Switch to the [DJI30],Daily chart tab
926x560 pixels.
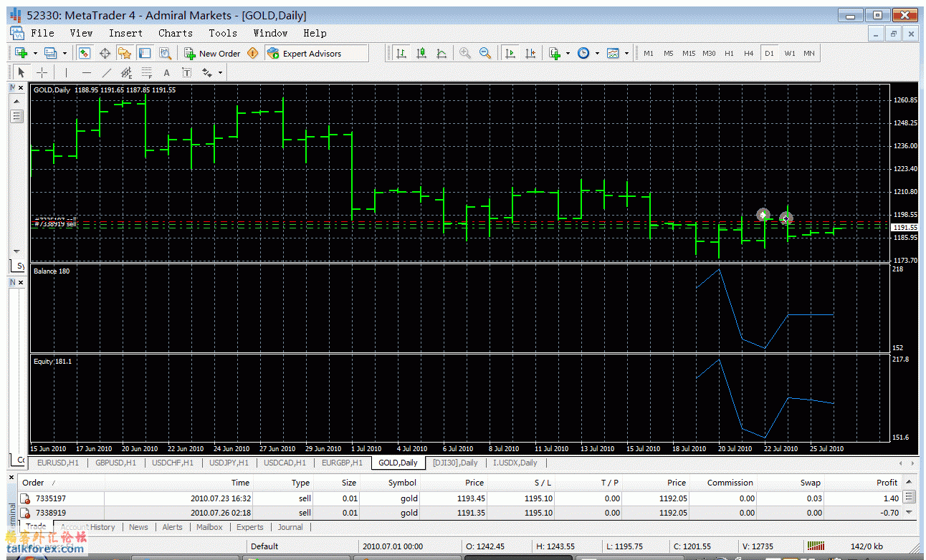coord(455,463)
